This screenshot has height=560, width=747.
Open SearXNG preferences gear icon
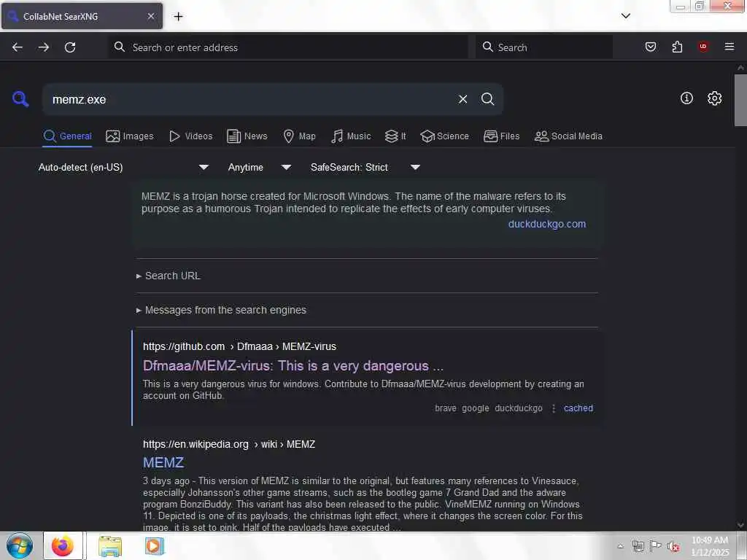tap(714, 98)
